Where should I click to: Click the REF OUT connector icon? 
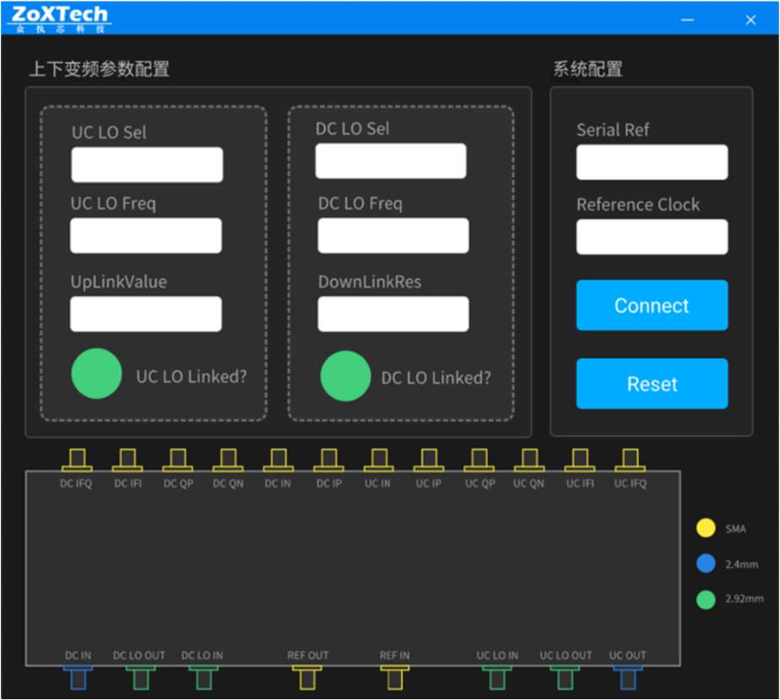point(307,677)
